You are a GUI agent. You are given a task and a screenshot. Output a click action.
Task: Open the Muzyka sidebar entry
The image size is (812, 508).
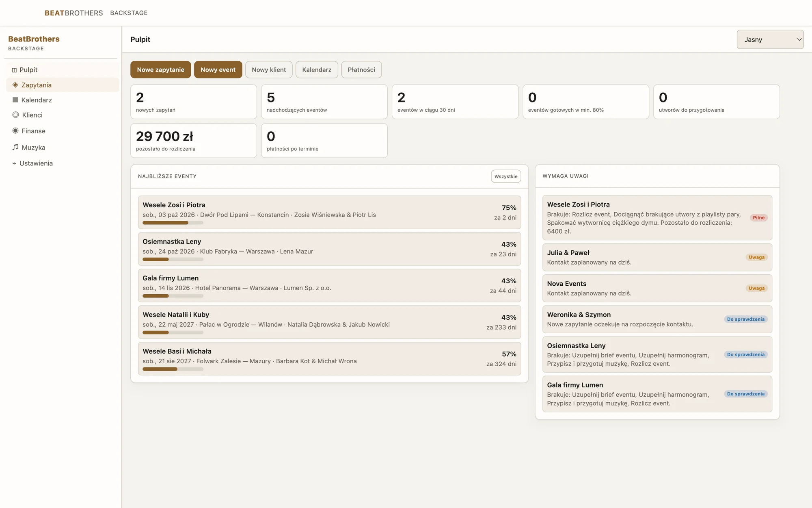[63, 148]
